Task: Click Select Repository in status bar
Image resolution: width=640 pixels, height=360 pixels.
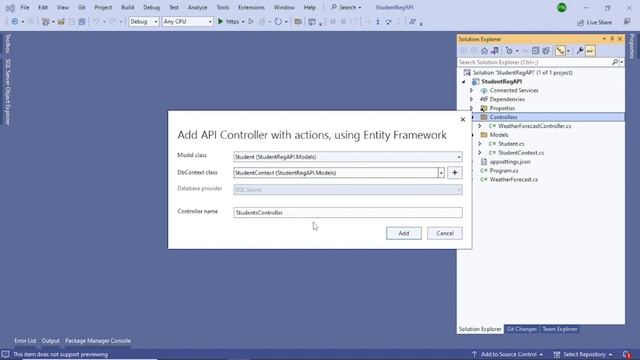Action: point(583,354)
